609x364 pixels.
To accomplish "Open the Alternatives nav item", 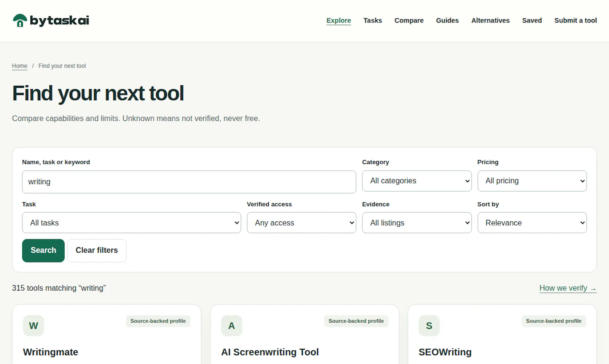I will [490, 21].
